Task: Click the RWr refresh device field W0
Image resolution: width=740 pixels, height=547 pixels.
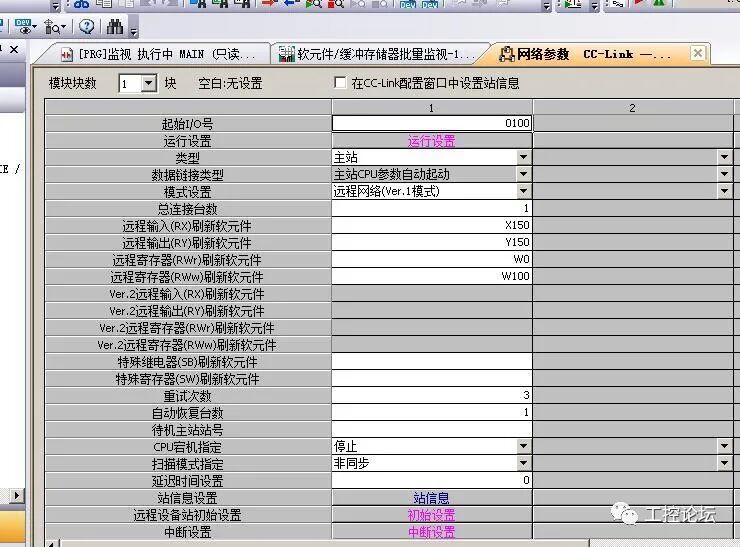Action: (432, 259)
